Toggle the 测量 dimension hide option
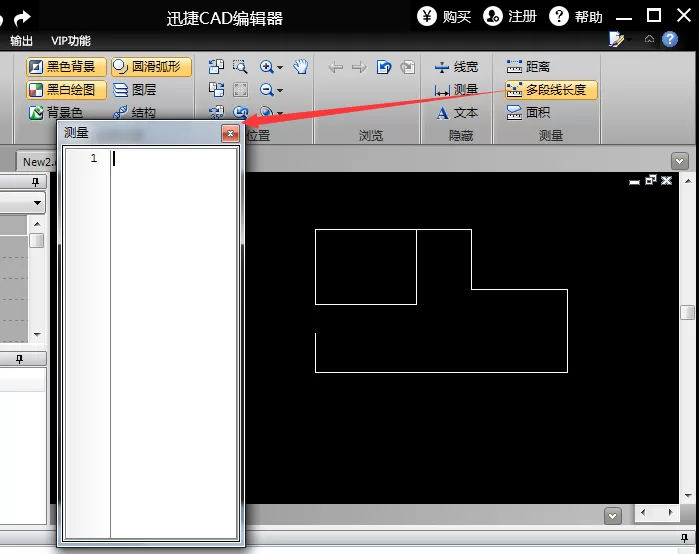The height and width of the screenshot is (554, 699). click(x=456, y=90)
